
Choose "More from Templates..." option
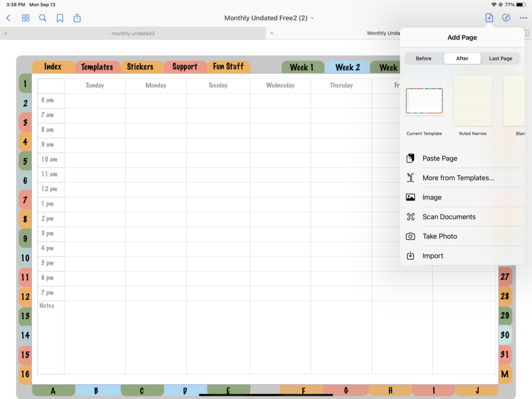pyautogui.click(x=458, y=177)
